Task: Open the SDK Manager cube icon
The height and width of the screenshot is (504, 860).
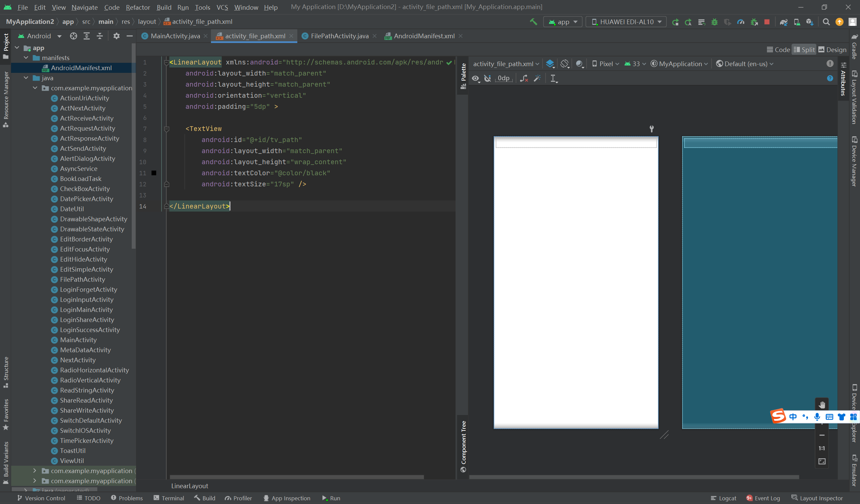Action: coord(810,22)
